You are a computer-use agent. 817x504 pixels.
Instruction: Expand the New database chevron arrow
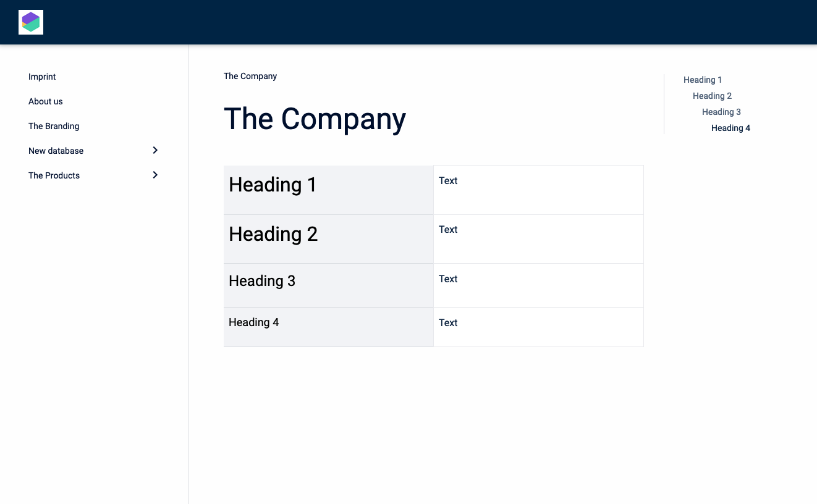[155, 150]
